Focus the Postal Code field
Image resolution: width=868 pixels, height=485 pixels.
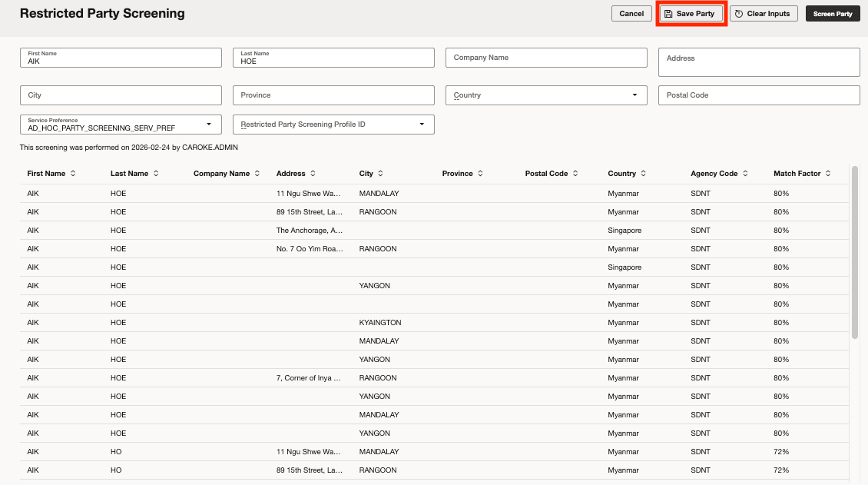tap(758, 95)
